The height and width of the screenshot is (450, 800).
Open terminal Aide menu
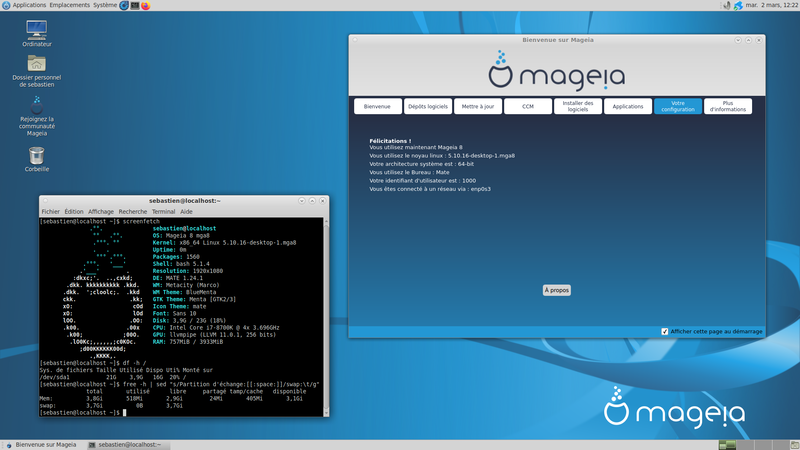[x=186, y=211]
